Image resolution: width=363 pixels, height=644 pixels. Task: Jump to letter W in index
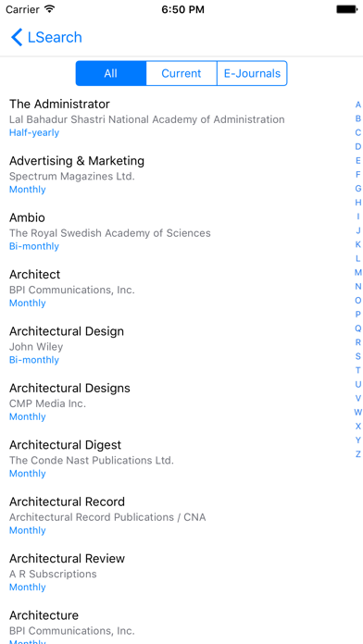tap(358, 412)
